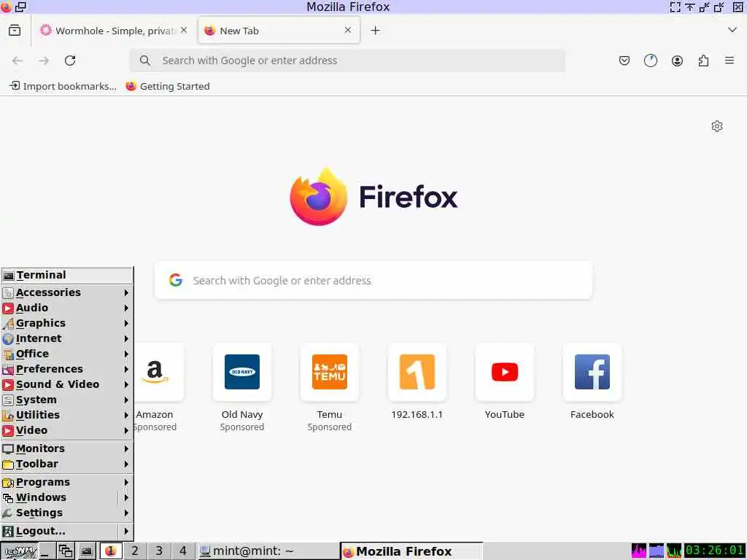Go forward with the forward arrow
This screenshot has width=747, height=560.
click(x=44, y=61)
